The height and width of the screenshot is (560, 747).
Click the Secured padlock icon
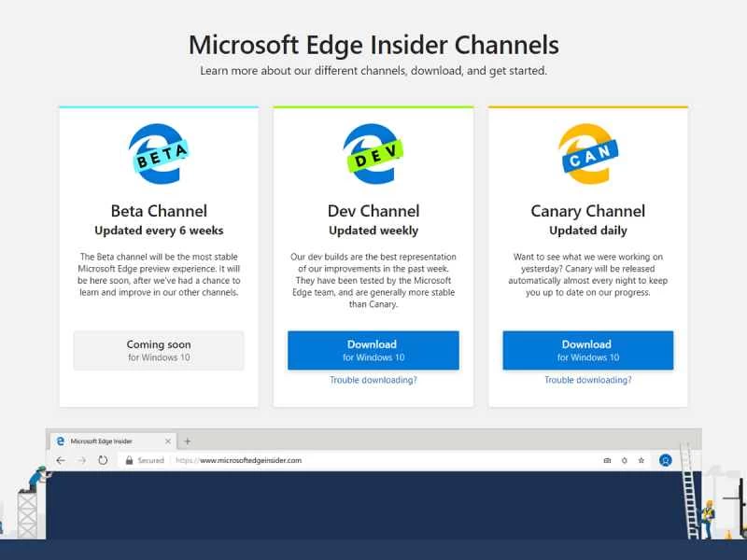click(130, 460)
